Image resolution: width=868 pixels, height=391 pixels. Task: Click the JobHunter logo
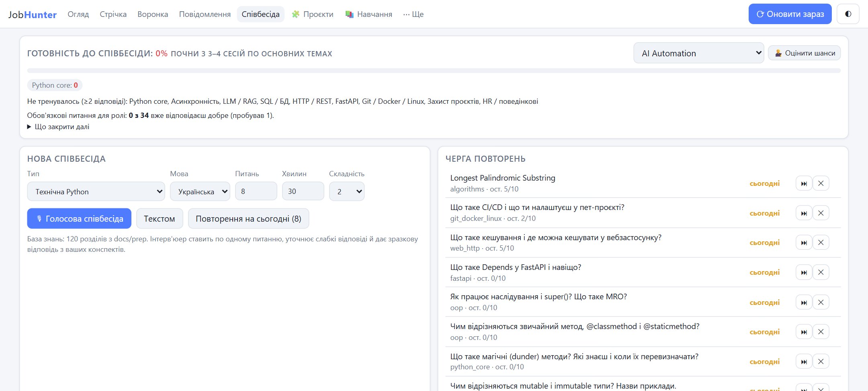pos(33,14)
